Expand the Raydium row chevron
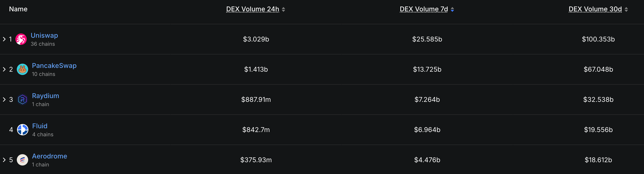The height and width of the screenshot is (174, 644). click(x=4, y=99)
